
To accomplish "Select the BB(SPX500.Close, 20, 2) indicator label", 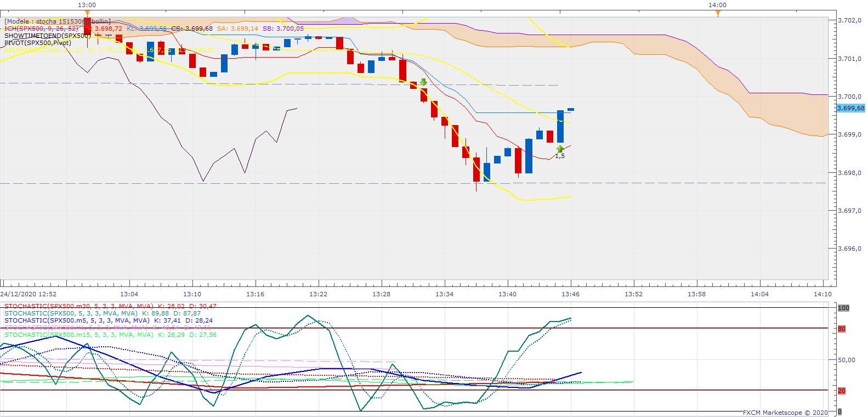I will [x=43, y=50].
